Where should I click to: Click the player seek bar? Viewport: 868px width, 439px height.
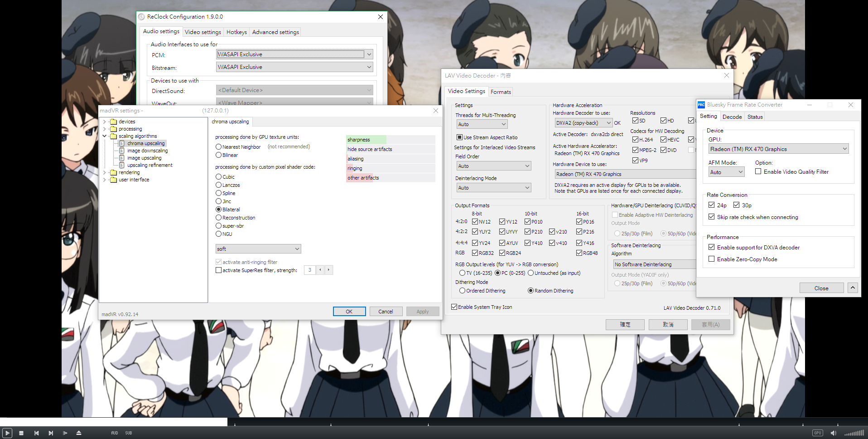pos(434,422)
